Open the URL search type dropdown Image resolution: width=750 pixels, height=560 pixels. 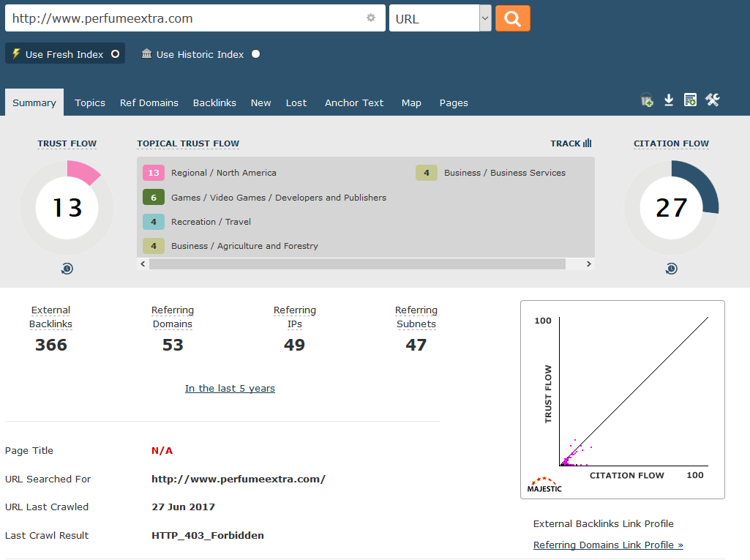(440, 19)
